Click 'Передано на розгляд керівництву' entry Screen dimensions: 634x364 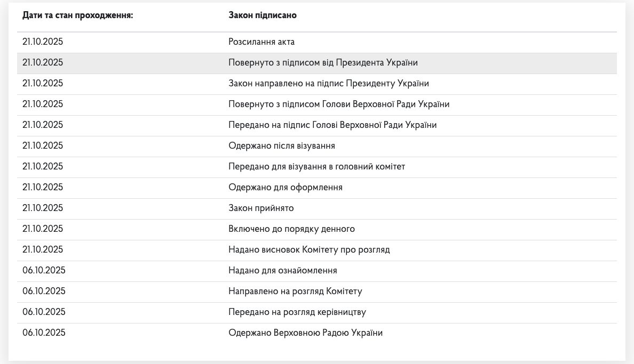(297, 312)
